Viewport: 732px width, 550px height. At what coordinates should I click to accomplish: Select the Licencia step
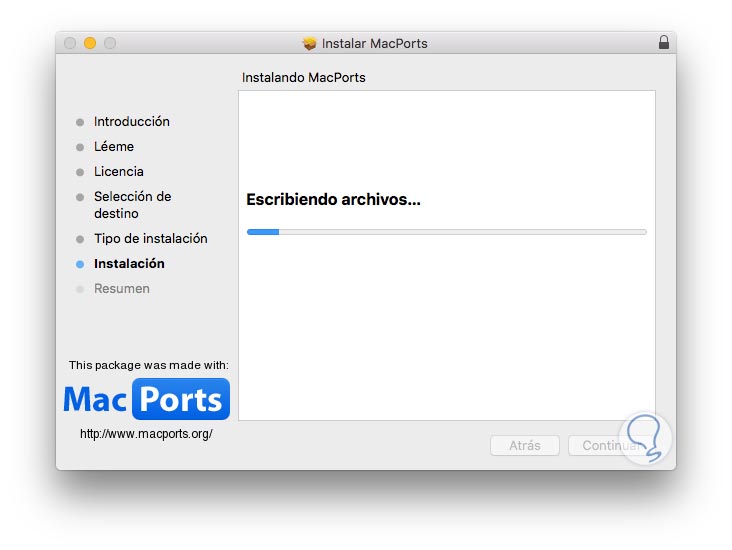click(x=119, y=171)
